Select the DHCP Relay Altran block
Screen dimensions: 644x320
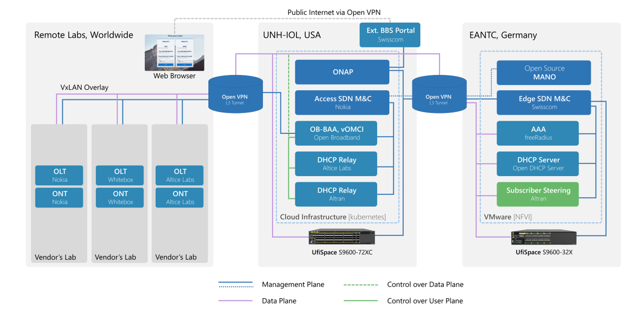click(336, 194)
